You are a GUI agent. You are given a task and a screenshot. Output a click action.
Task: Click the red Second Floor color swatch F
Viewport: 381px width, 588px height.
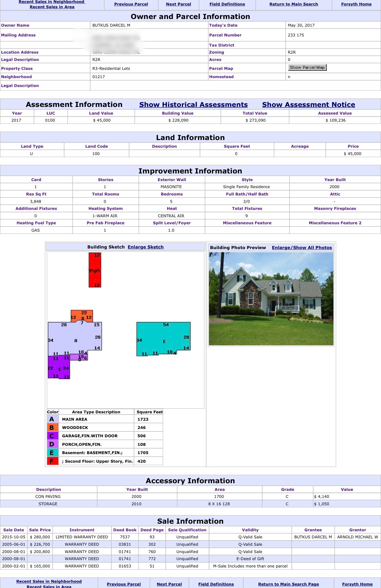[52, 461]
